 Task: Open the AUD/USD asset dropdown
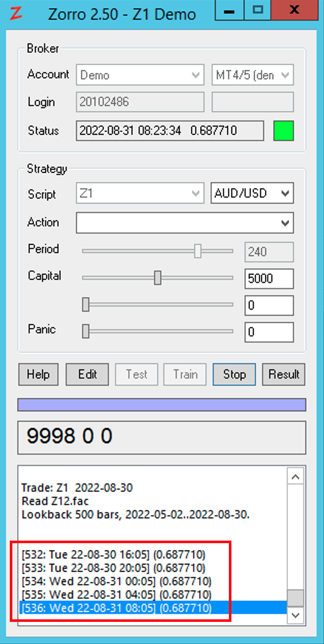click(252, 193)
